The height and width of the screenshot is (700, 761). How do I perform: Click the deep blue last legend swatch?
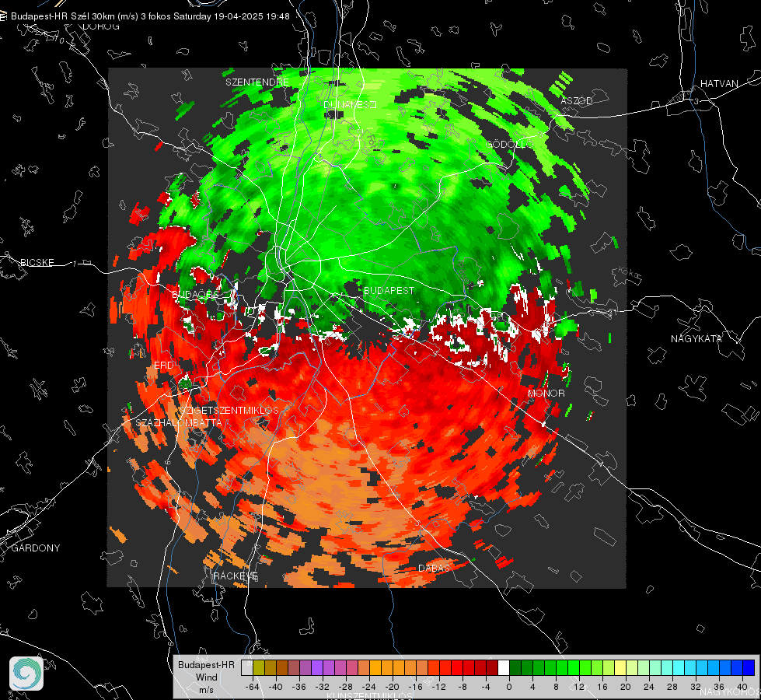[749, 668]
